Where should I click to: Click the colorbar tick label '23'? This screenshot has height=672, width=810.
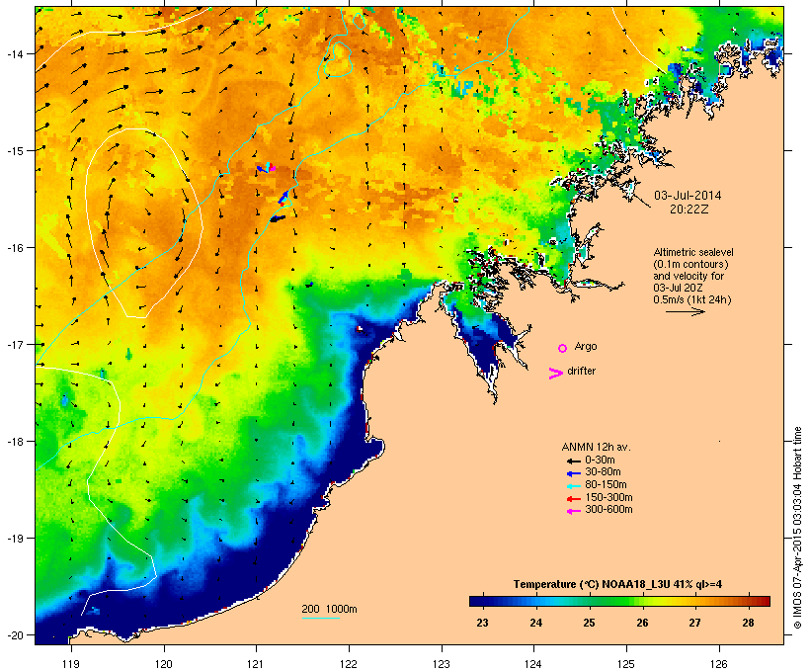(x=482, y=623)
